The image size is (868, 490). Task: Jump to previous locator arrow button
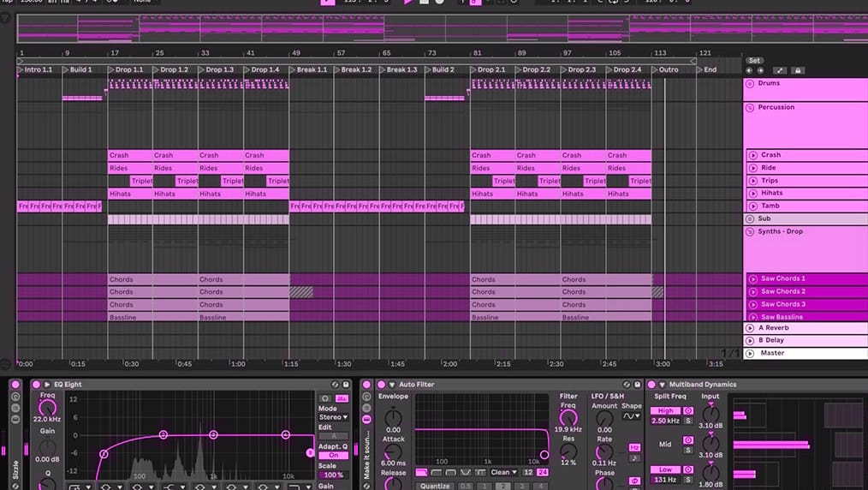pyautogui.click(x=750, y=70)
